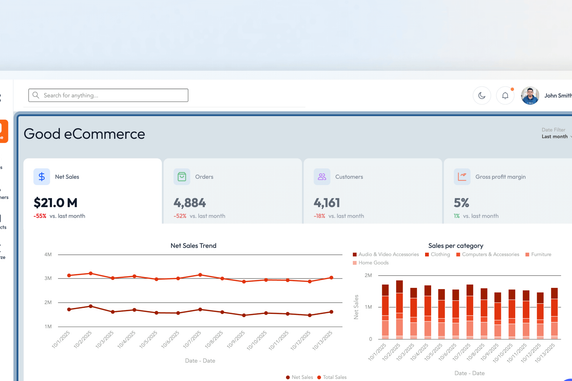
Task: Click the Orders shopping bag icon
Action: [x=182, y=177]
